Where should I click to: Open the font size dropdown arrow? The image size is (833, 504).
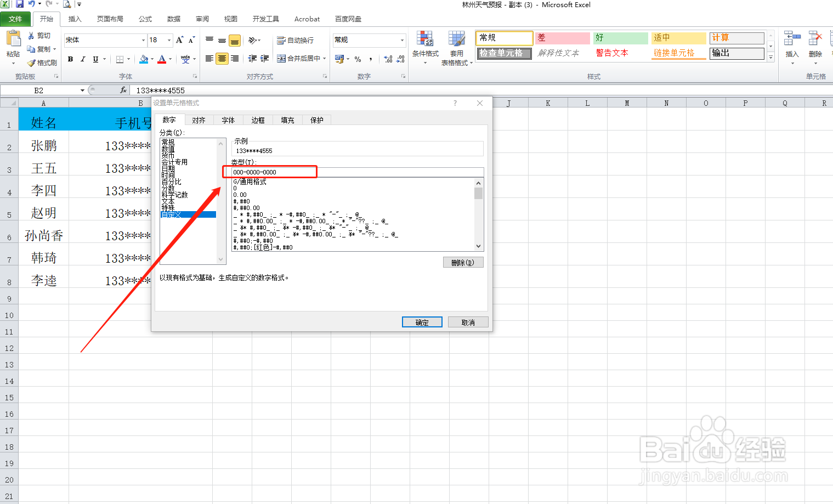point(169,40)
